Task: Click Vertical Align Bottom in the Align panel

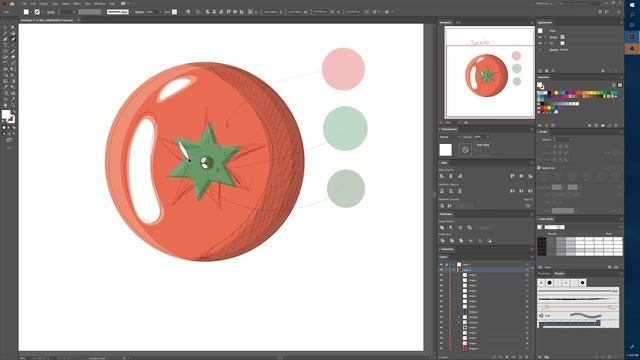Action: click(x=530, y=176)
